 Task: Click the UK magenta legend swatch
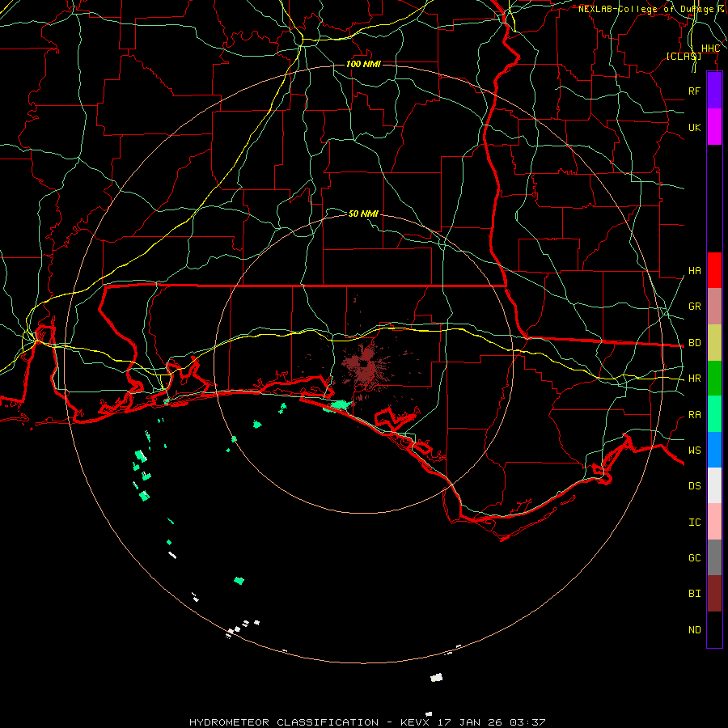coord(714,127)
